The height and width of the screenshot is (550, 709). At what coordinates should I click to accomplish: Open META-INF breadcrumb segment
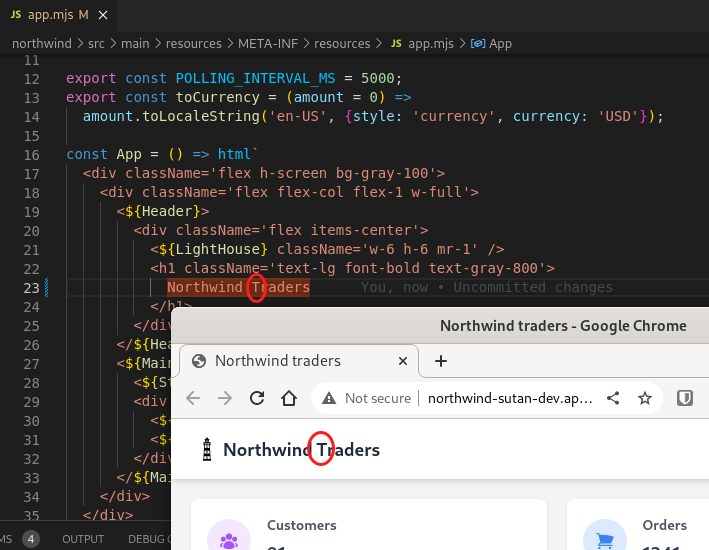pyautogui.click(x=268, y=43)
